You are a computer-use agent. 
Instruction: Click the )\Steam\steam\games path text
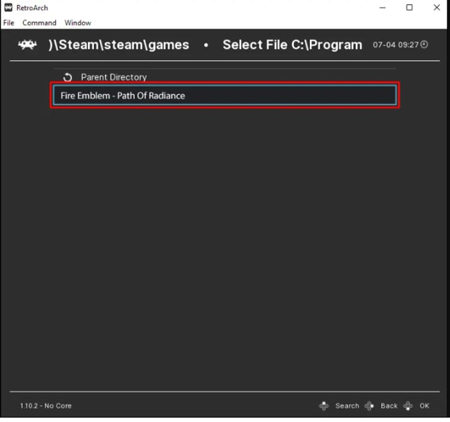coord(119,45)
